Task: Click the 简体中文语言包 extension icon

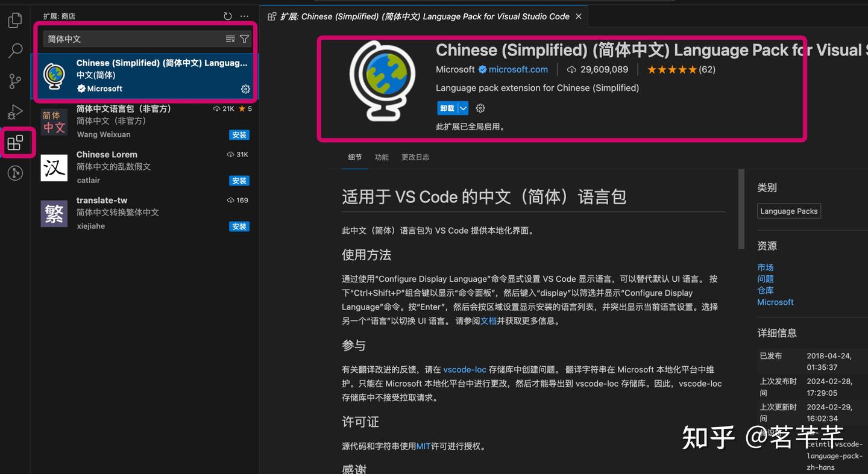Action: tap(54, 122)
